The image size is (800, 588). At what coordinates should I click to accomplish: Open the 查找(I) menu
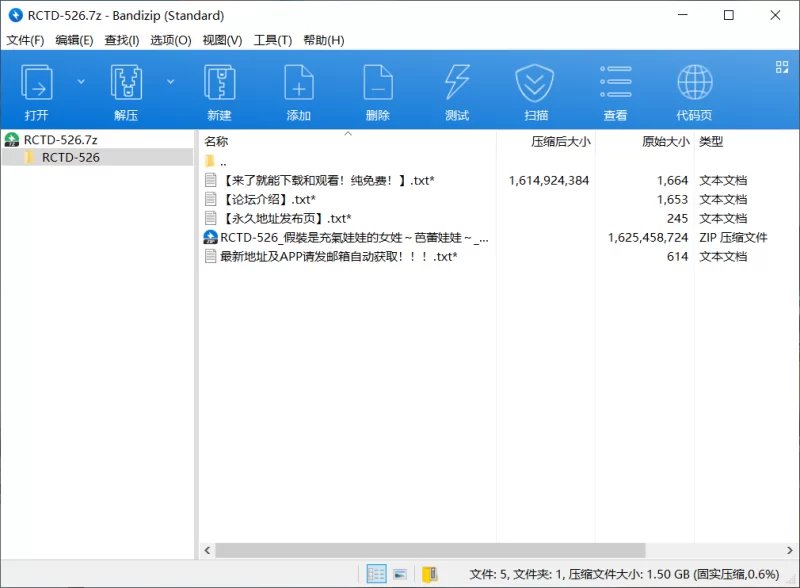(122, 40)
